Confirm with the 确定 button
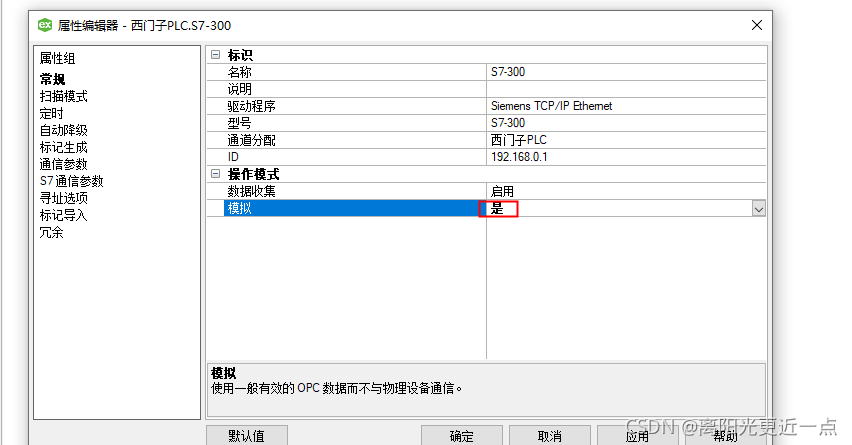The width and height of the screenshot is (852, 445). [x=462, y=436]
